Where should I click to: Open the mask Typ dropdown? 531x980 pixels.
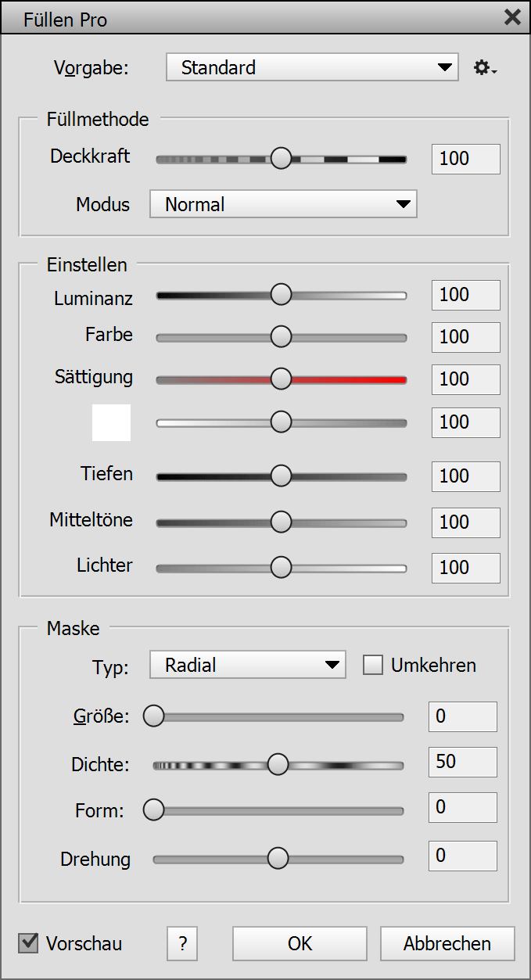[x=247, y=666]
